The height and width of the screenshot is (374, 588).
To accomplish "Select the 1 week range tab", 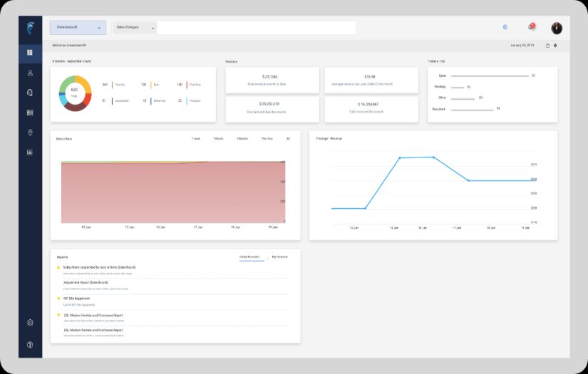I will pyautogui.click(x=196, y=139).
